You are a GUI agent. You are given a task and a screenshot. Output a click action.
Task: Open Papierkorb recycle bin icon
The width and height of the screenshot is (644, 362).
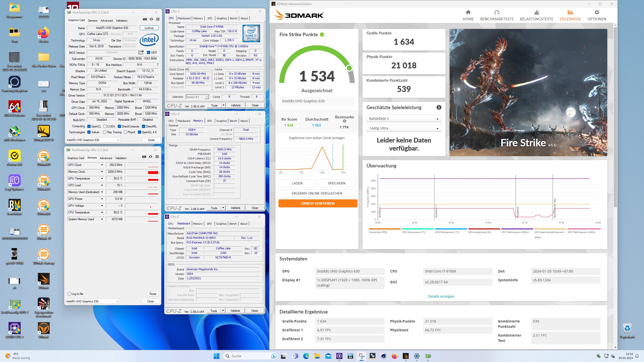coord(627,330)
